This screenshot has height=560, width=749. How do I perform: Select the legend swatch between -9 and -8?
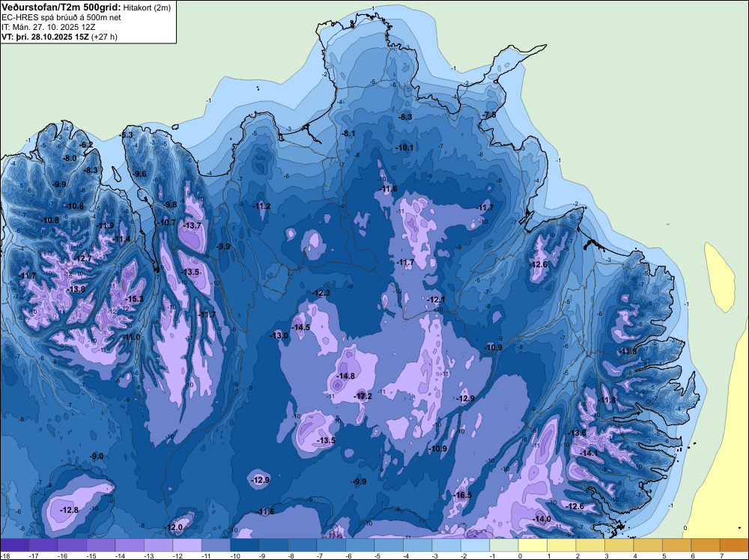(x=273, y=545)
